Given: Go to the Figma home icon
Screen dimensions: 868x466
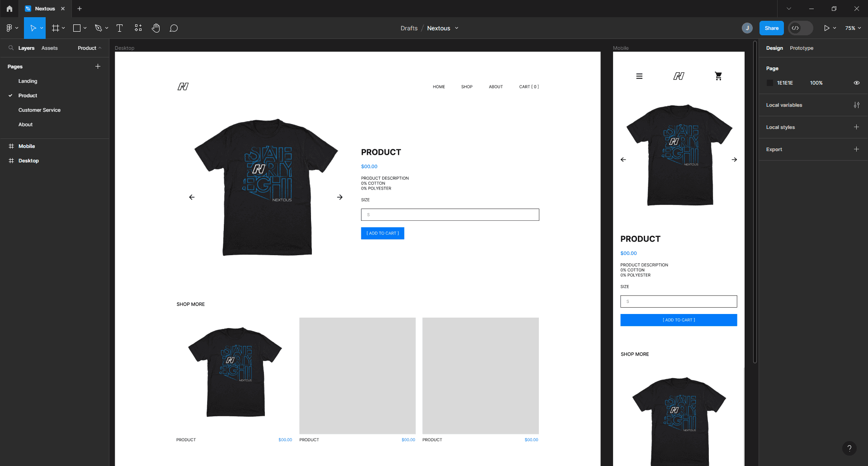Looking at the screenshot, I should click(9, 9).
